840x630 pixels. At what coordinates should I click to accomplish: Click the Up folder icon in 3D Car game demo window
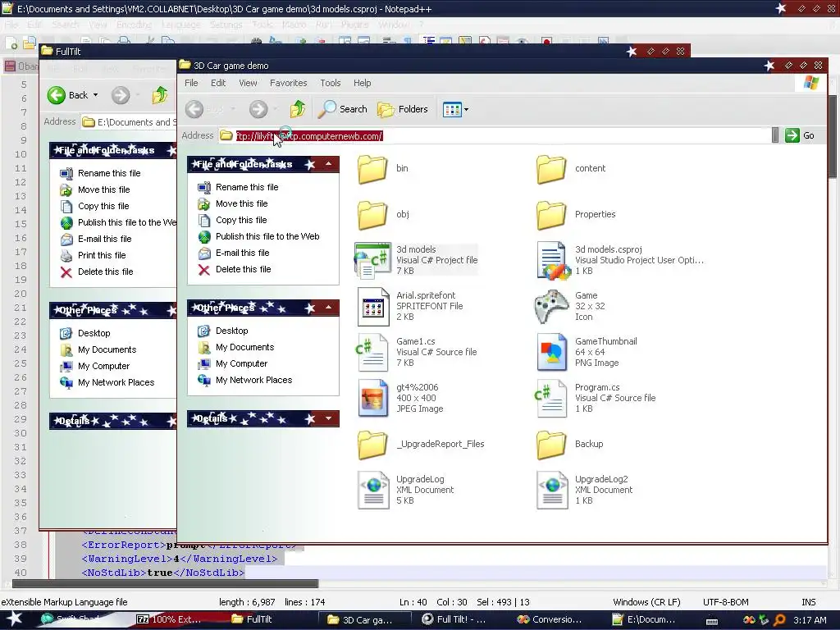tap(297, 109)
